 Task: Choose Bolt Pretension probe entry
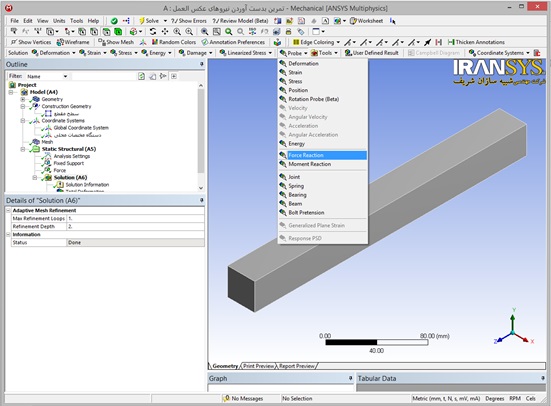pyautogui.click(x=323, y=213)
